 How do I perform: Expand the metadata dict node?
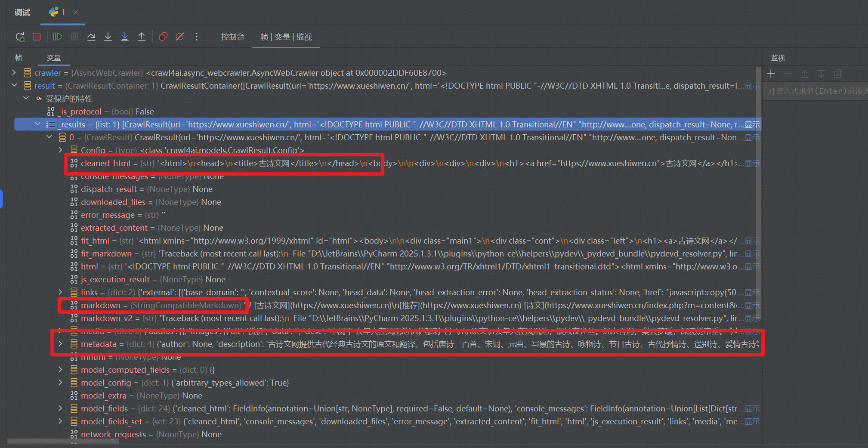[61, 344]
